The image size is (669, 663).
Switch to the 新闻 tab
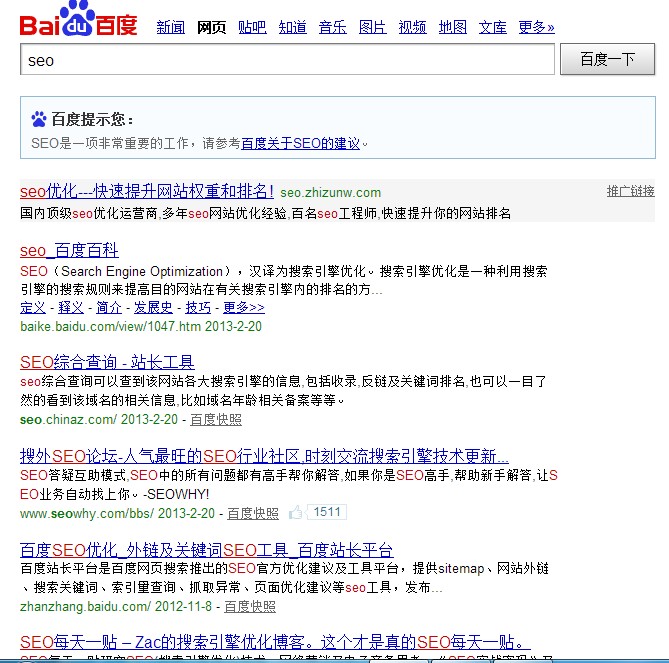click(x=170, y=27)
